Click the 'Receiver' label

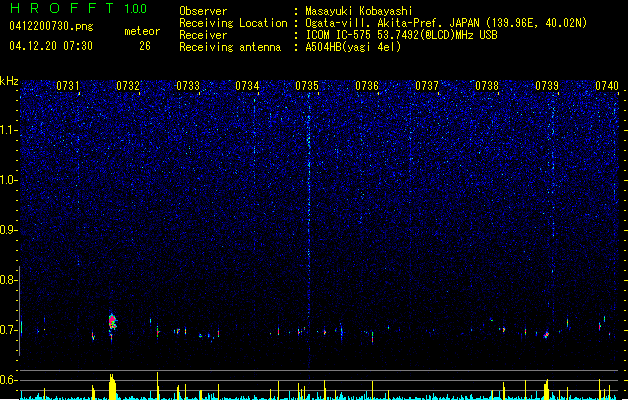click(x=203, y=35)
